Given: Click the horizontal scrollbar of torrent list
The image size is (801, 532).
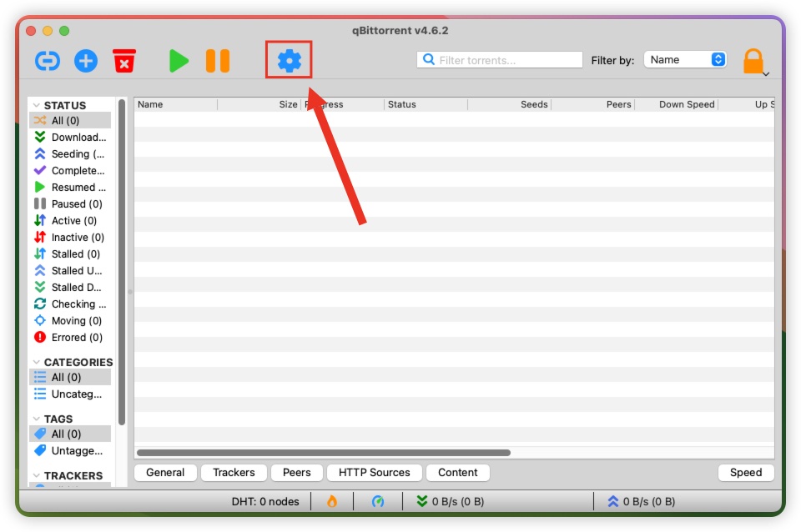Looking at the screenshot, I should coord(324,452).
